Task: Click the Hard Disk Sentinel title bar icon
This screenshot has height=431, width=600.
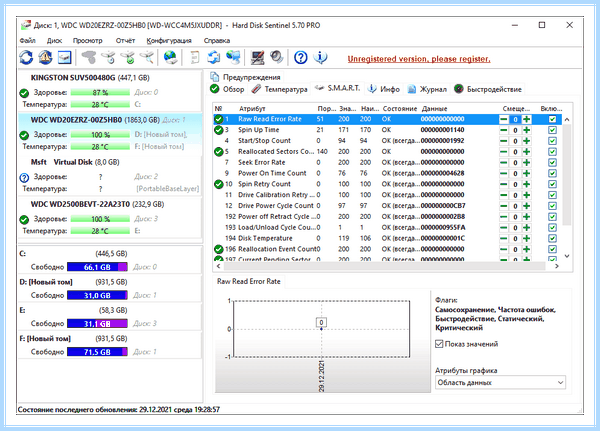Action: pyautogui.click(x=26, y=25)
